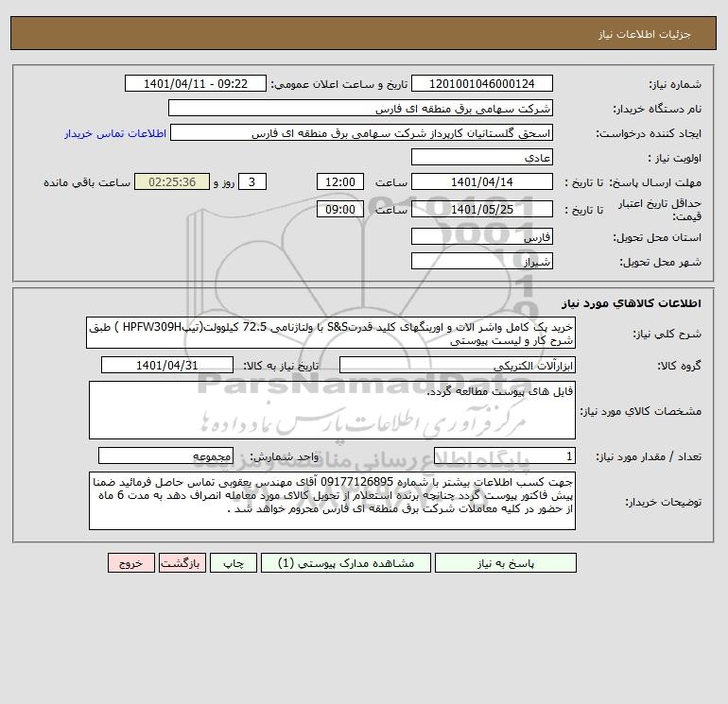Image resolution: width=728 pixels, height=704 pixels.
Task: Click price validity time 09:00
Action: pyautogui.click(x=340, y=209)
